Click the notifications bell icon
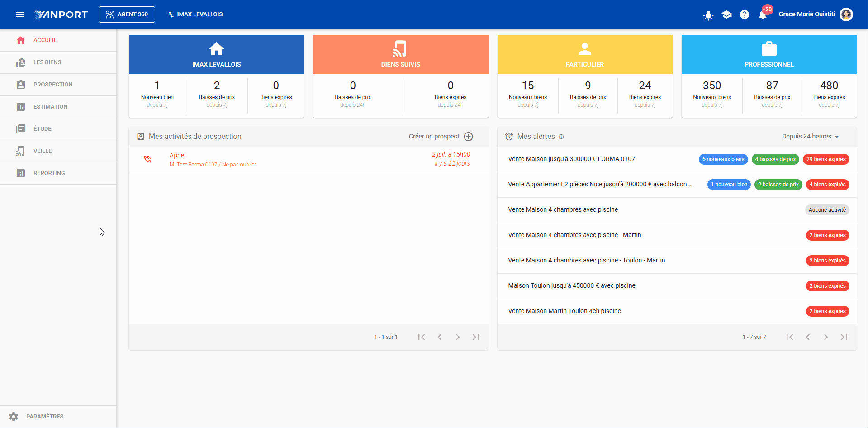Viewport: 868px width, 428px height. [x=763, y=14]
